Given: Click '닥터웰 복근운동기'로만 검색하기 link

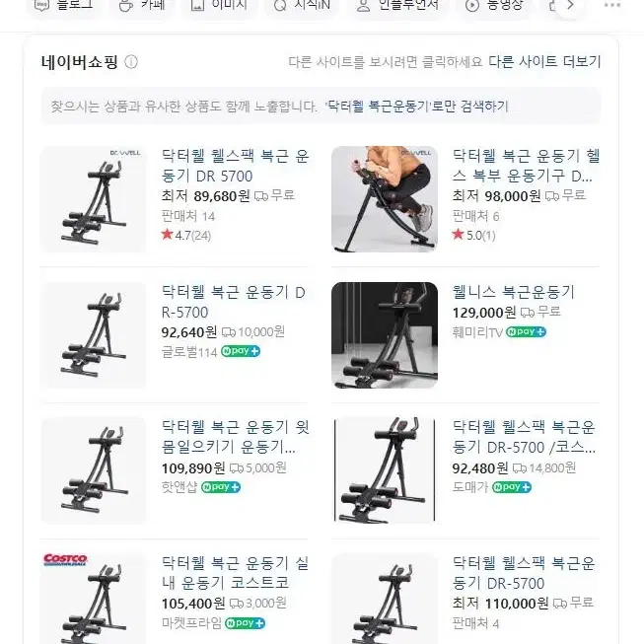Looking at the screenshot, I should click(417, 107).
